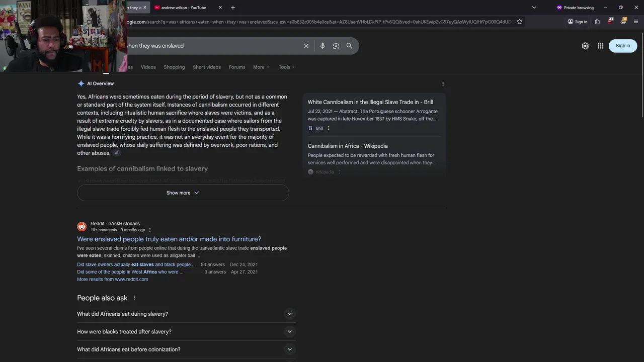
Task: Expand "What did Africans eat before colonization?"
Action: click(x=289, y=349)
